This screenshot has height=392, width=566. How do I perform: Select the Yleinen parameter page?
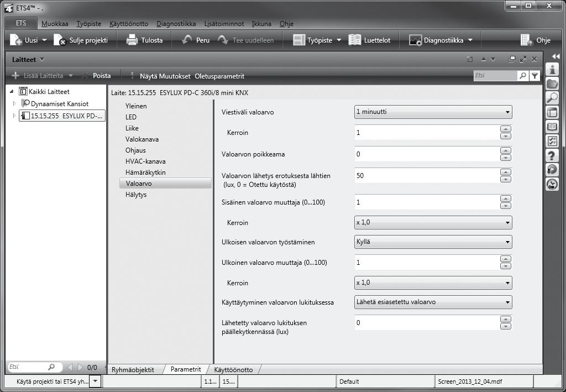136,106
